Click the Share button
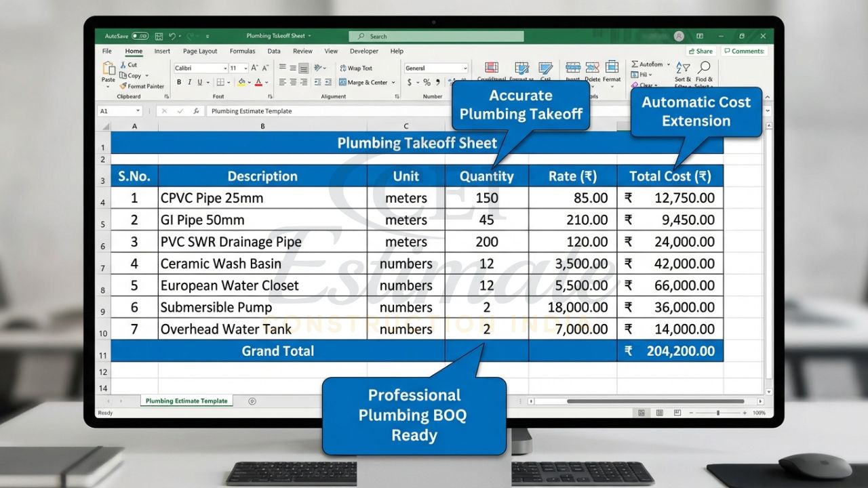 pyautogui.click(x=700, y=51)
